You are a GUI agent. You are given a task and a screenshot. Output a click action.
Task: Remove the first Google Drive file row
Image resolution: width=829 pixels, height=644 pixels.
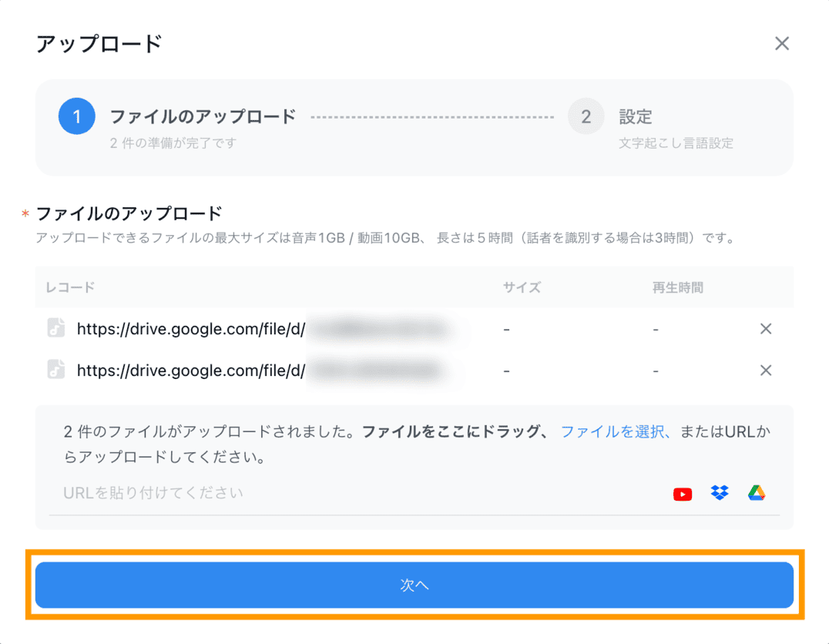click(766, 329)
